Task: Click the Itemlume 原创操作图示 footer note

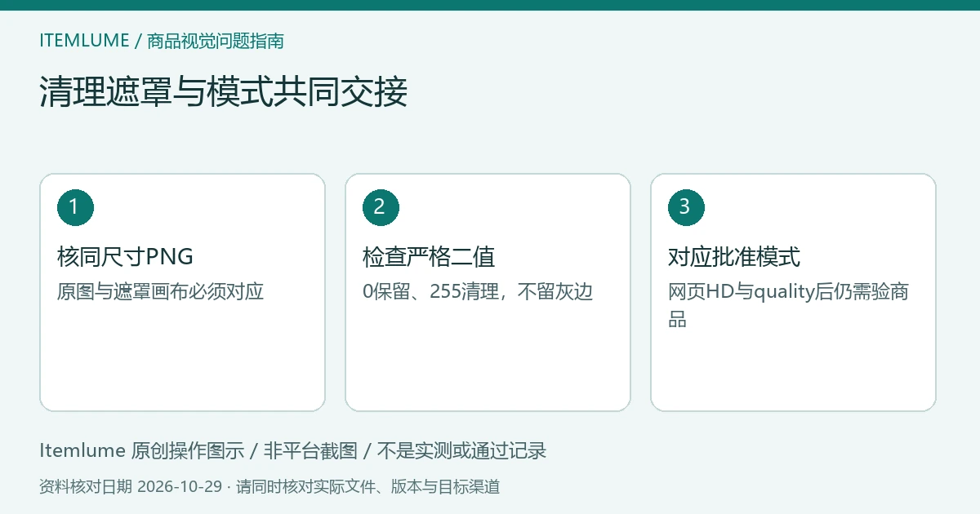Action: point(292,450)
